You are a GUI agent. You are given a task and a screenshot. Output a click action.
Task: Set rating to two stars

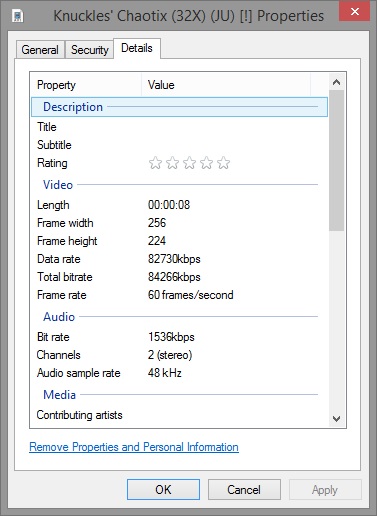coord(172,163)
